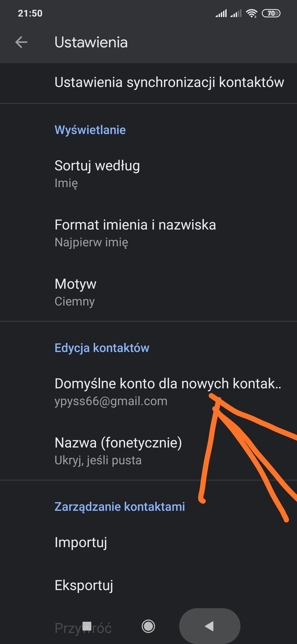Tap the first signal strength icon
Screen dimensions: 297x644
221,13
